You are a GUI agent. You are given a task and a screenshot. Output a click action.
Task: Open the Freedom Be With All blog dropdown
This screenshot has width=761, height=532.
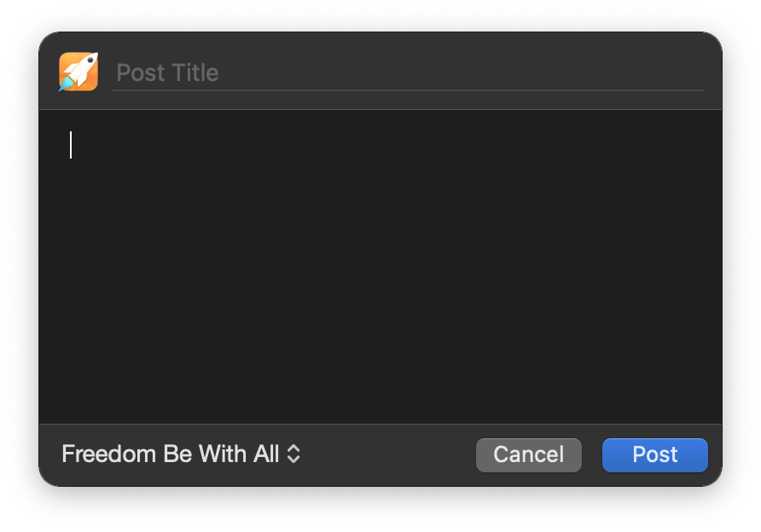click(181, 454)
